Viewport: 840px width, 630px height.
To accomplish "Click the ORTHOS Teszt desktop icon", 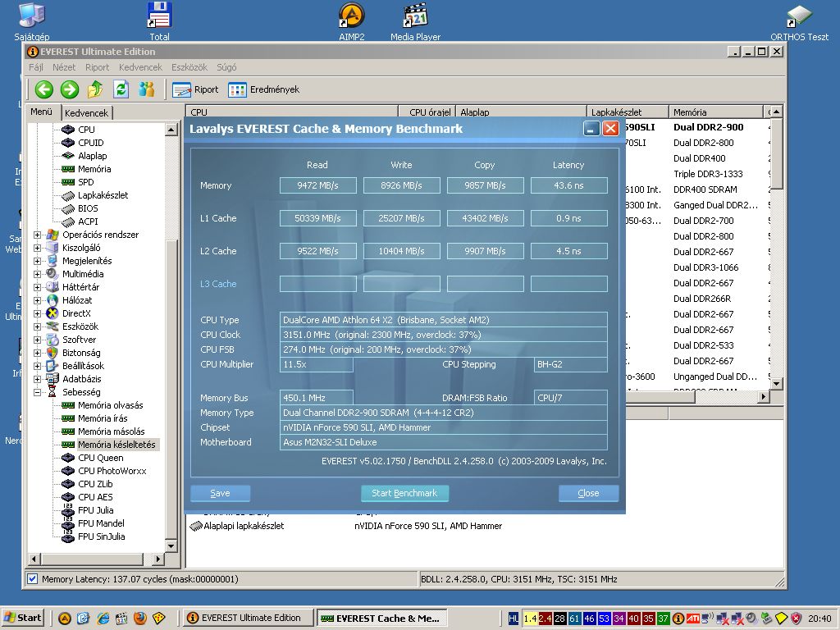I will click(799, 21).
